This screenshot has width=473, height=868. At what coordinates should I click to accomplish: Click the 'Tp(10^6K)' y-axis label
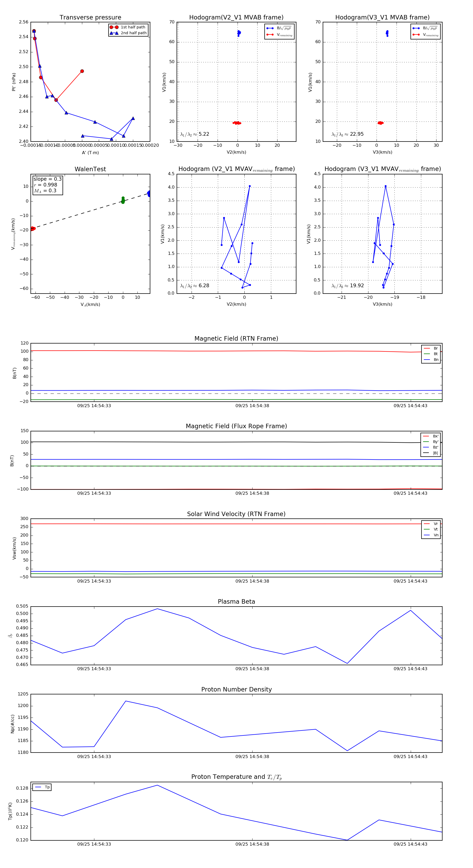tap(10, 811)
